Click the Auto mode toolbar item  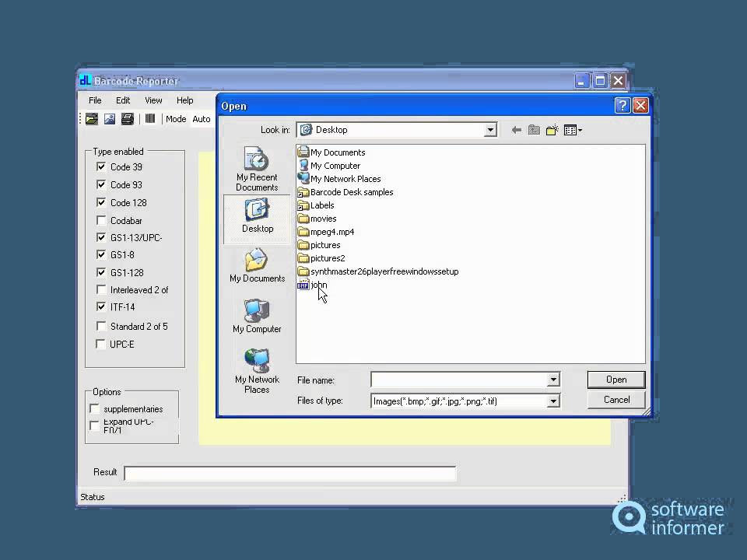point(201,119)
